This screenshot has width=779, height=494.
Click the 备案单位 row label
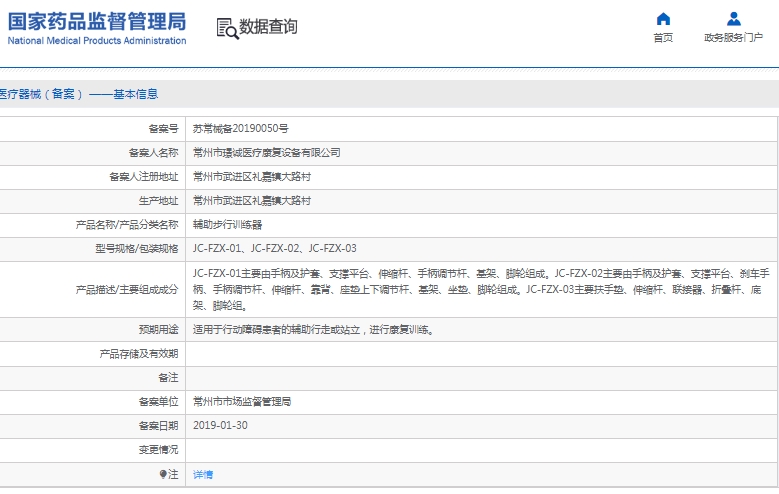click(158, 402)
